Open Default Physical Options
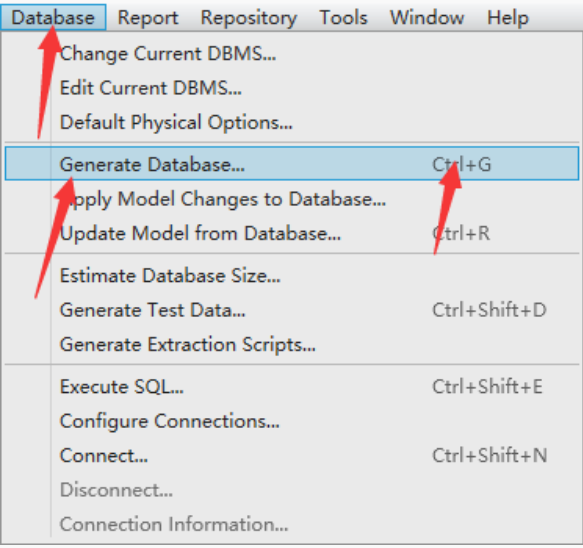This screenshot has width=583, height=548. click(292, 122)
